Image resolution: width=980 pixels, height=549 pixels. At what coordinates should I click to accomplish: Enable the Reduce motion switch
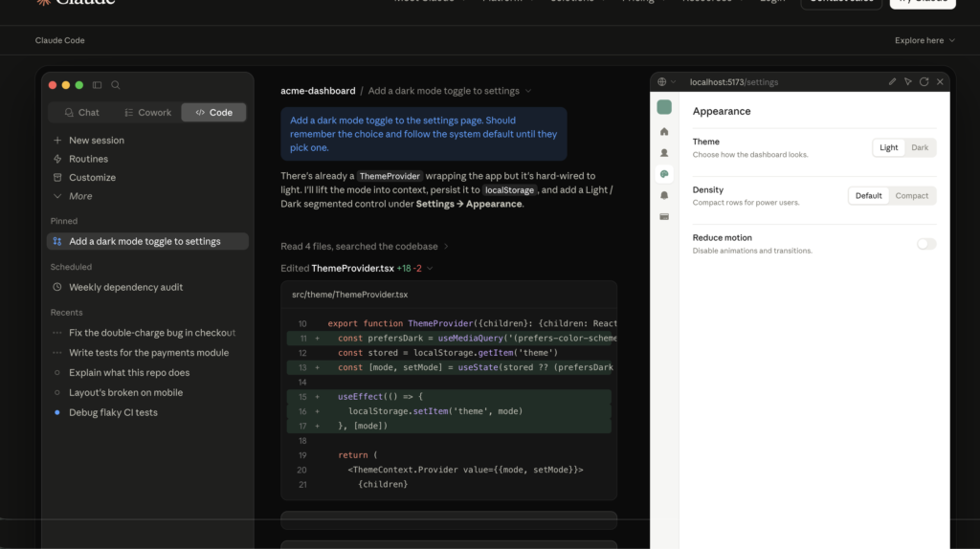(x=926, y=244)
